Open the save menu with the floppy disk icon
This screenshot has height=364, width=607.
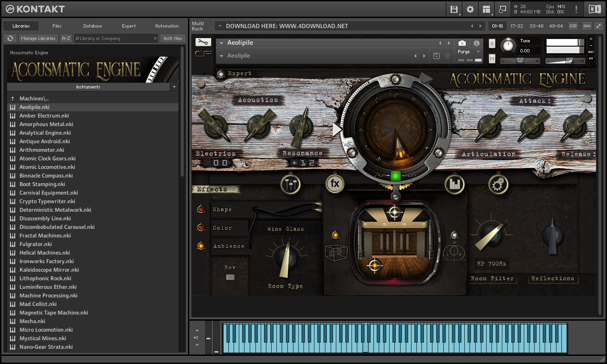454,9
